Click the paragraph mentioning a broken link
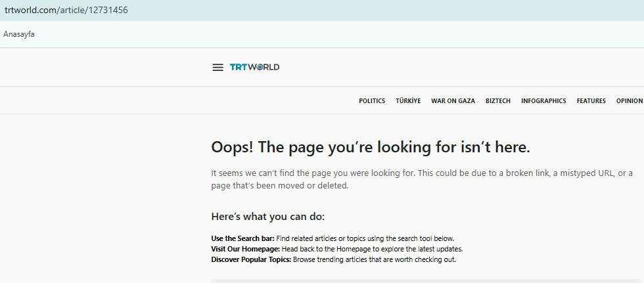Image resolution: width=644 pixels, height=283 pixels. click(x=421, y=179)
